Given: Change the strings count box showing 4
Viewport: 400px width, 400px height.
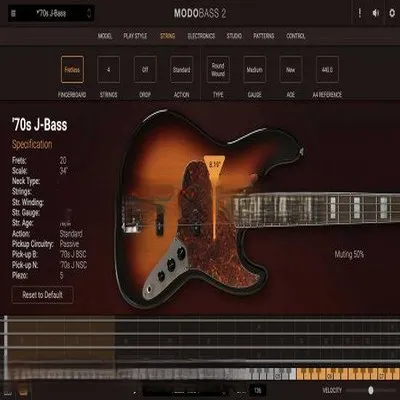Looking at the screenshot, I should pyautogui.click(x=109, y=70).
